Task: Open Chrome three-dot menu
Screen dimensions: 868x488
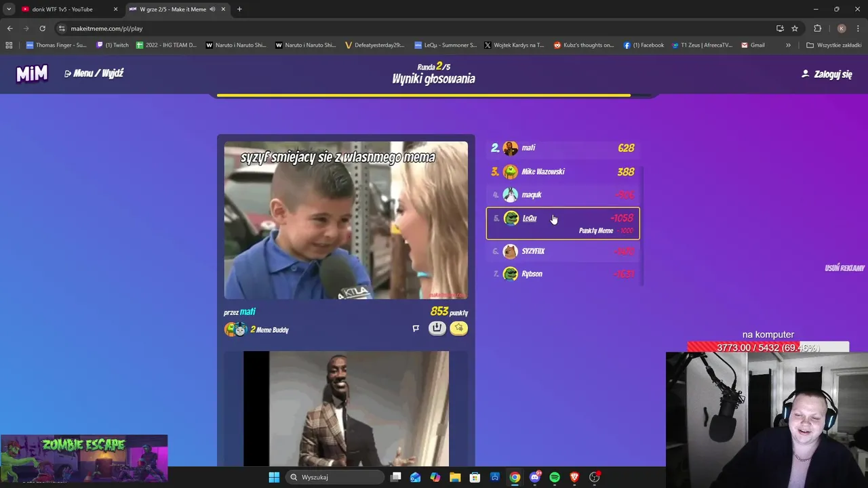Action: tap(858, 28)
